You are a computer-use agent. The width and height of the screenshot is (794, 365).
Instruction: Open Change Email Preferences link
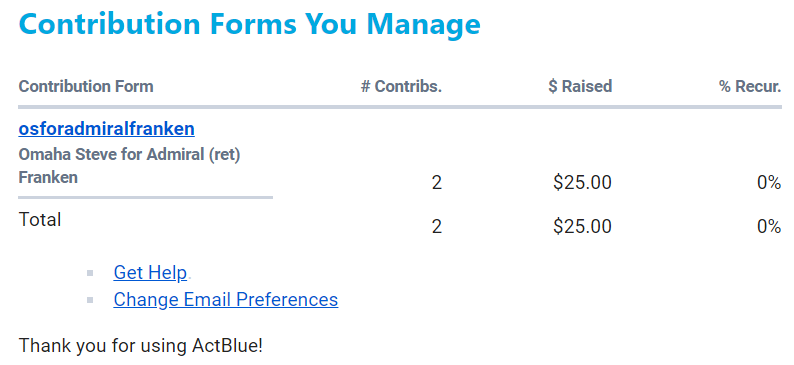click(226, 299)
